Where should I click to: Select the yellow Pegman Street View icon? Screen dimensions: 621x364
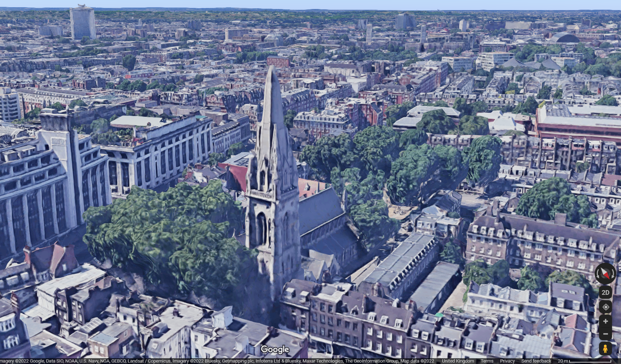606,349
